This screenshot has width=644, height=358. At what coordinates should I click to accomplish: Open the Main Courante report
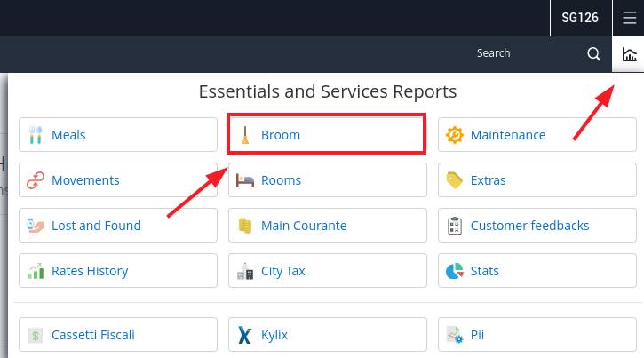[328, 226]
